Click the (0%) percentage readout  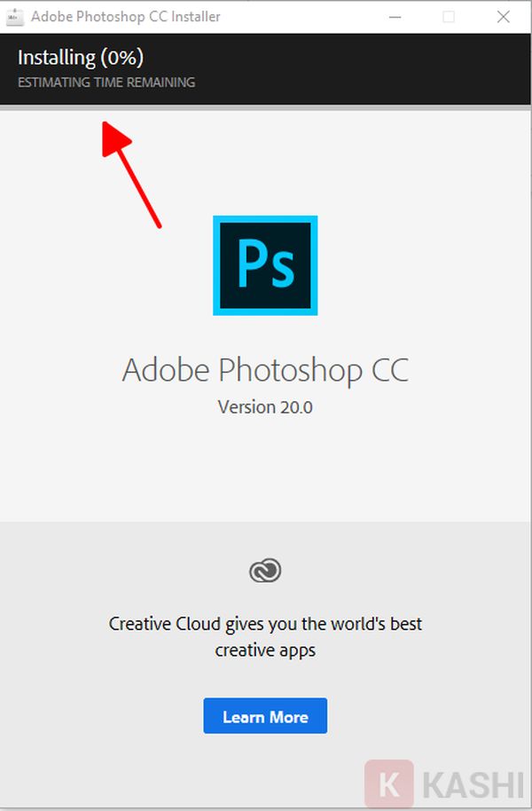pos(121,58)
